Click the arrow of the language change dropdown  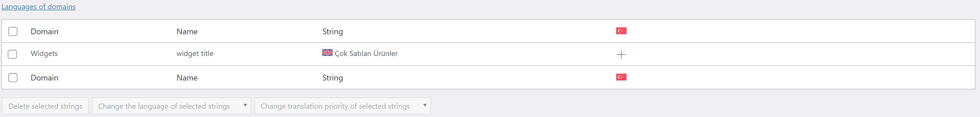[x=245, y=105]
